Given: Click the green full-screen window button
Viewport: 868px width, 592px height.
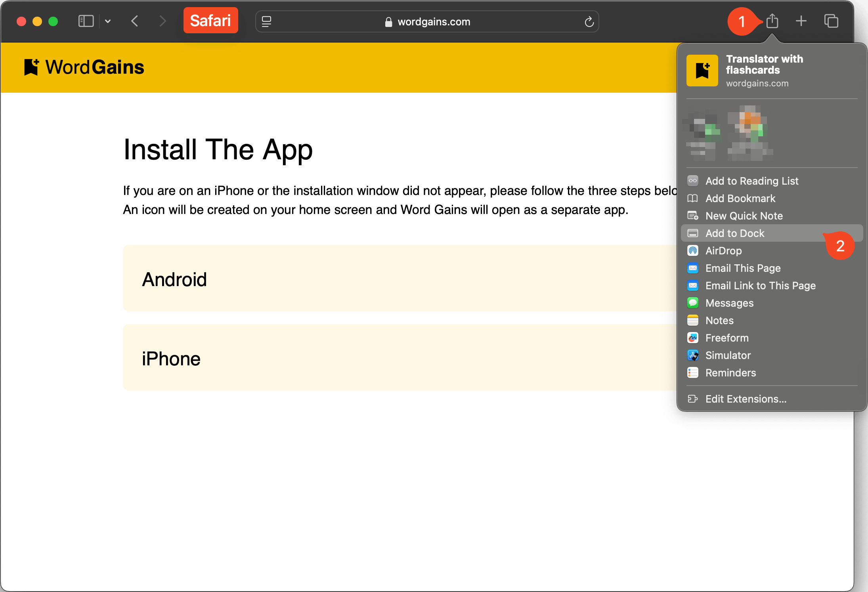Looking at the screenshot, I should (x=53, y=21).
